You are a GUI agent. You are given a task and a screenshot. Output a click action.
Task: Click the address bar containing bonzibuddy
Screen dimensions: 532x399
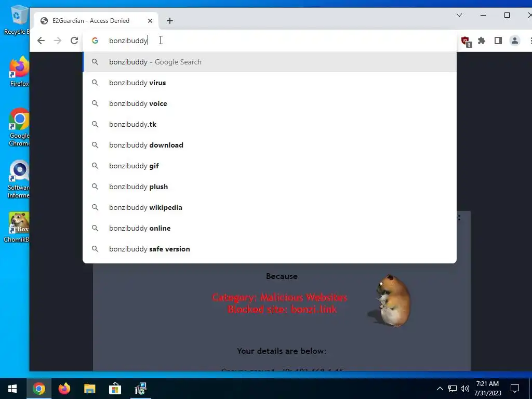pos(270,41)
